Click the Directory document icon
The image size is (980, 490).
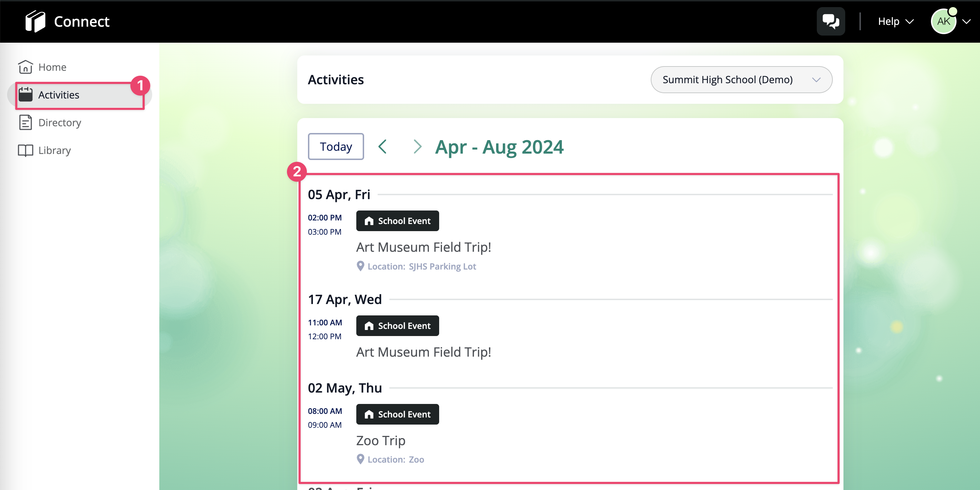tap(26, 122)
